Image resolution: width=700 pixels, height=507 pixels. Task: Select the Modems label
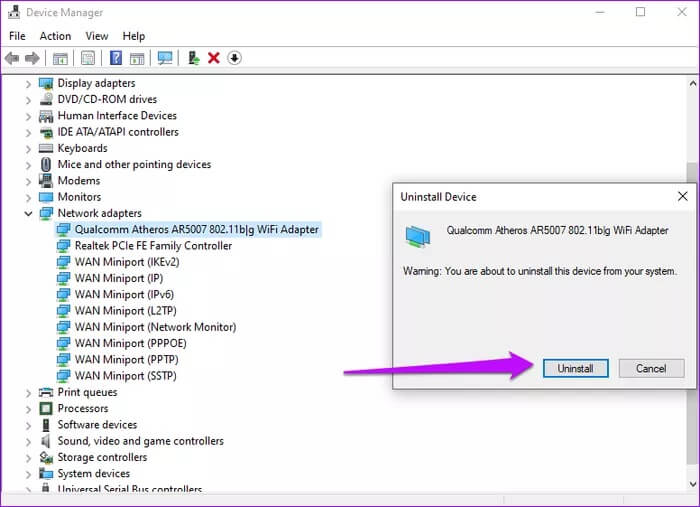click(x=79, y=181)
